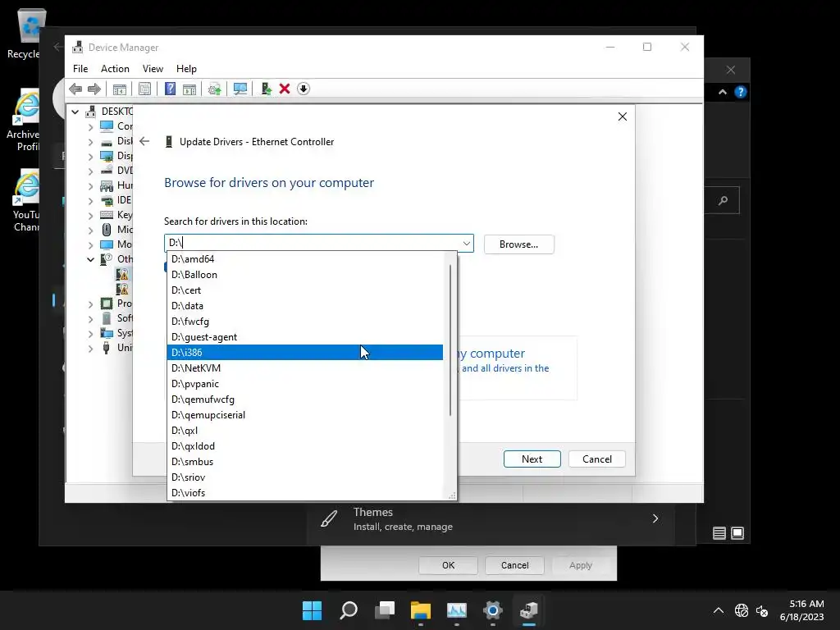Click the path dropdown list scrollbar
Viewport: 840px width, 630px height.
tap(450, 340)
